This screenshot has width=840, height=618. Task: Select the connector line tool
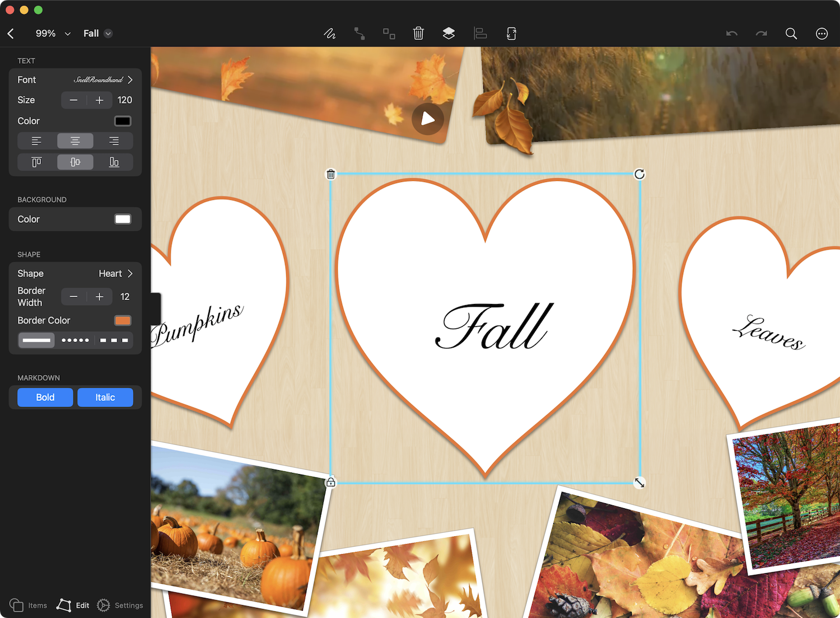(360, 34)
